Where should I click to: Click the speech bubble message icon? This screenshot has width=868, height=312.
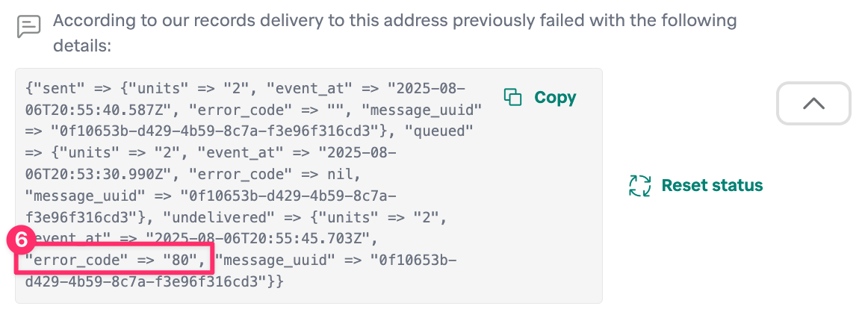28,27
